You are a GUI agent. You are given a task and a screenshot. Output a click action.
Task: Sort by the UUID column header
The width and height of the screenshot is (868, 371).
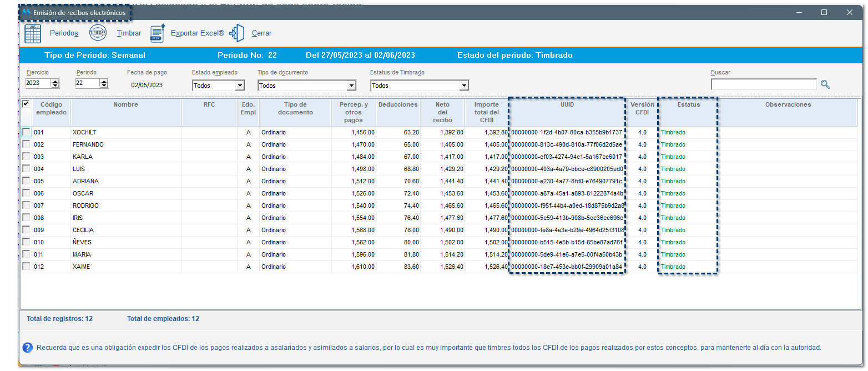point(567,104)
